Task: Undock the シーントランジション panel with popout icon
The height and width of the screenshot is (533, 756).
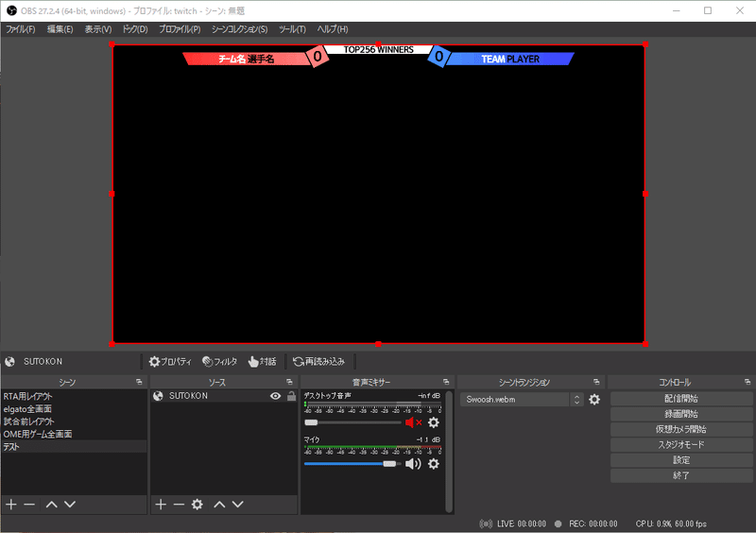Action: tap(596, 382)
